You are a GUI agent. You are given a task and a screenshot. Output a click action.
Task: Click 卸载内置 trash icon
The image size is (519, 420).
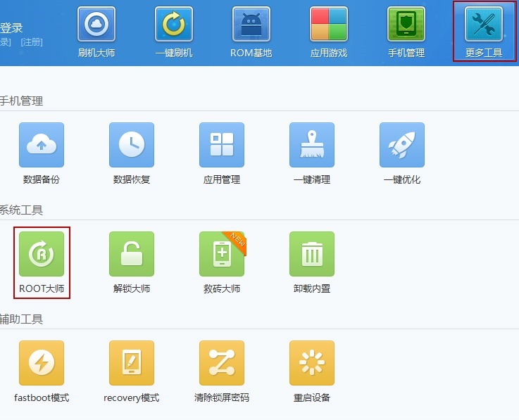click(x=312, y=254)
